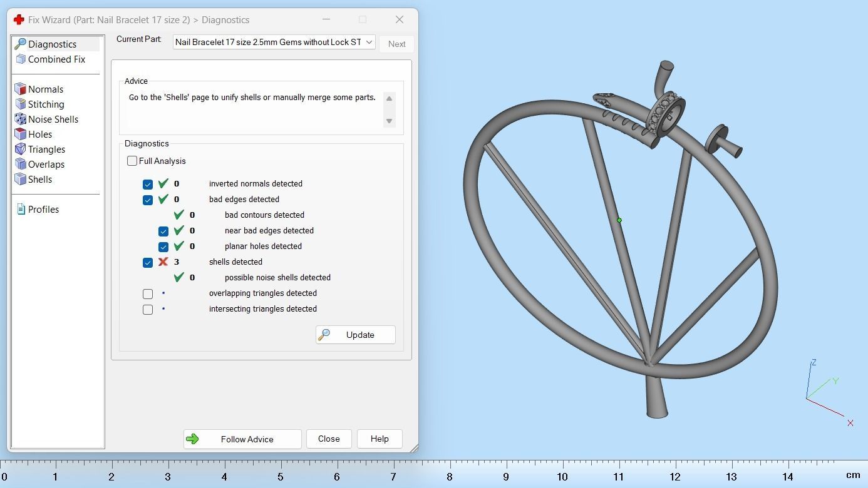This screenshot has width=868, height=488.
Task: Click the 'bad contours detected' label
Action: tap(264, 215)
